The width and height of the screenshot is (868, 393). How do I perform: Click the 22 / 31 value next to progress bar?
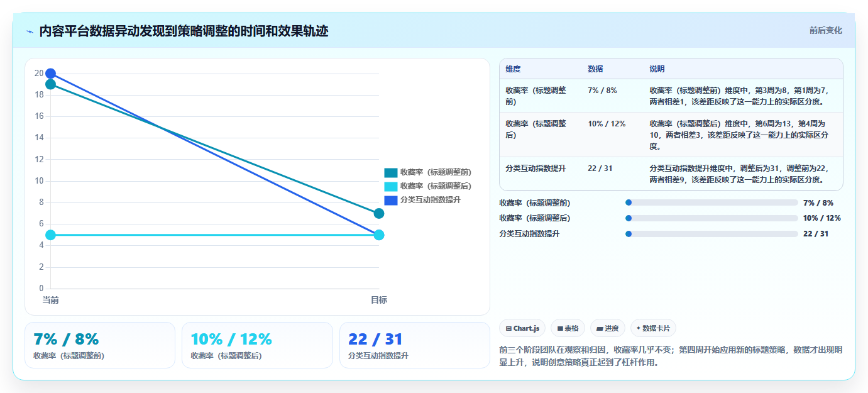point(816,234)
